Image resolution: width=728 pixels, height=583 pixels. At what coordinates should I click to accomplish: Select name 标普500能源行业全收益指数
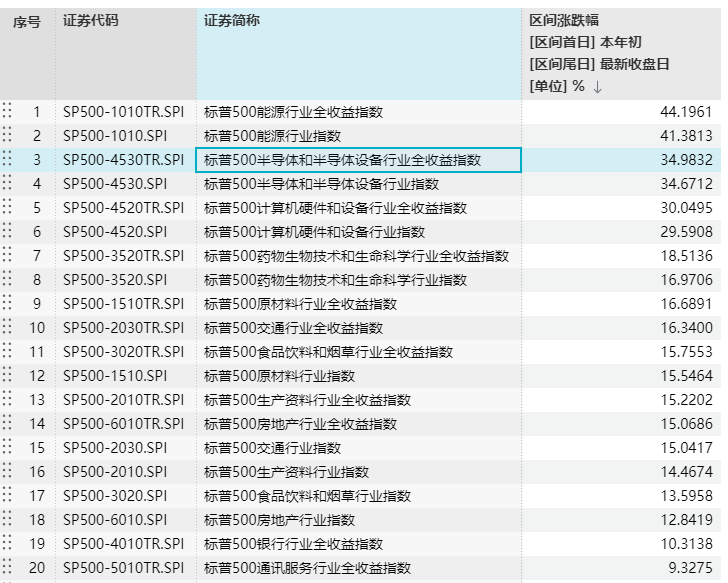click(293, 112)
